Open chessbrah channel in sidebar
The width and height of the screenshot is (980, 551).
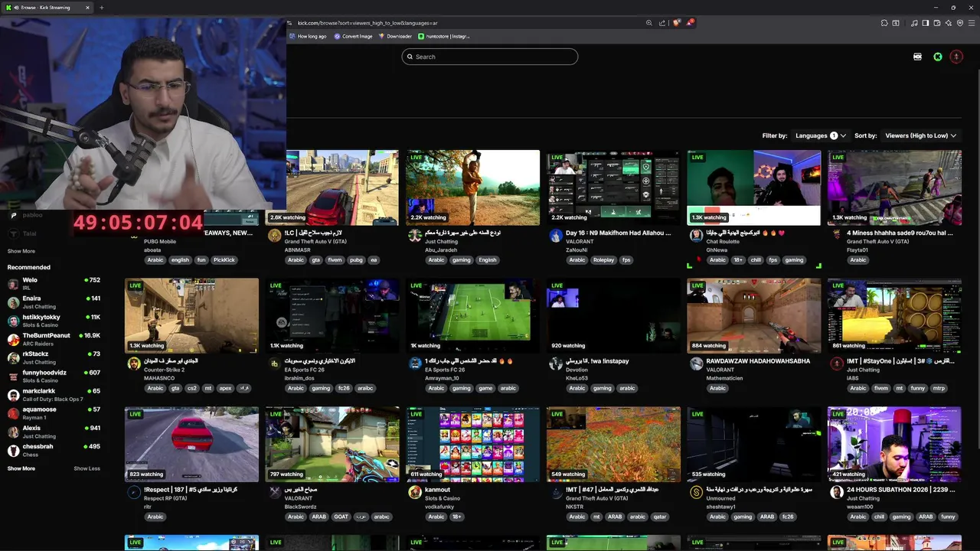coord(54,450)
